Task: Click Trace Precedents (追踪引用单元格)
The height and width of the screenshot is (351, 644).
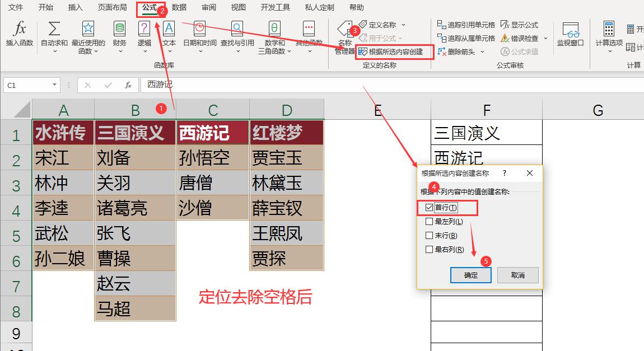Action: (x=466, y=25)
